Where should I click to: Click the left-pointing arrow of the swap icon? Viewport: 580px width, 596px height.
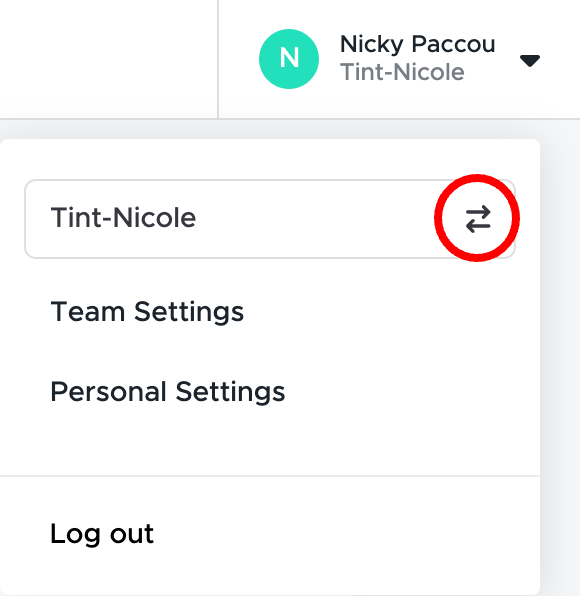[x=478, y=226]
